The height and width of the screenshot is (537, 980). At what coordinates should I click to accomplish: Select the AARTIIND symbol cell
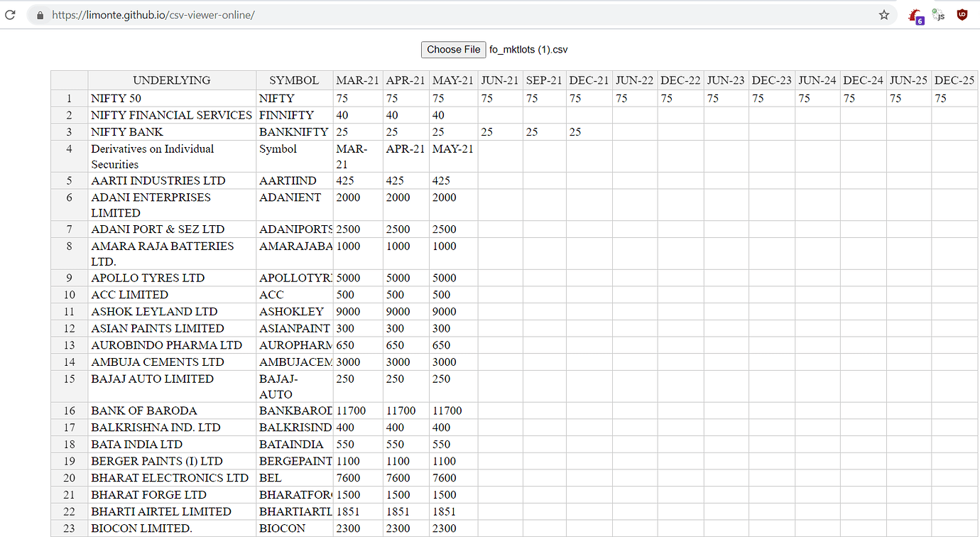coord(294,180)
